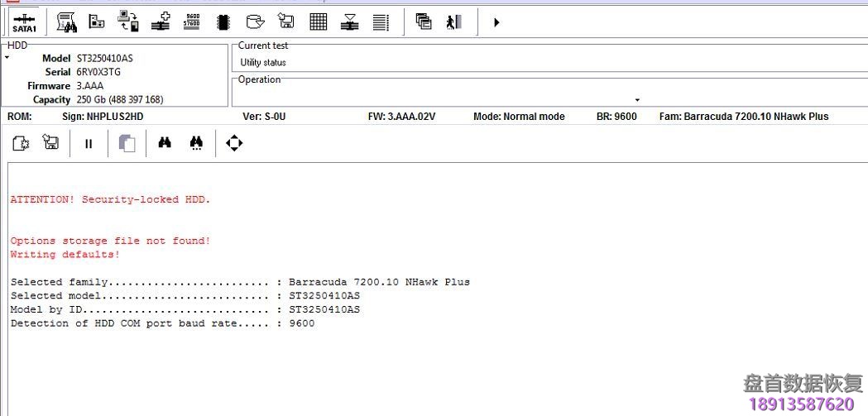This screenshot has height=416, width=868.
Task: Click the Detection of HDD COM port baud rate line
Action: (x=162, y=323)
